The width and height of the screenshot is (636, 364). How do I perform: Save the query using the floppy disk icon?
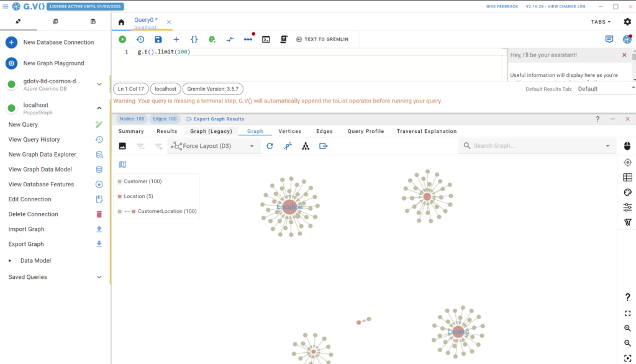tap(158, 39)
